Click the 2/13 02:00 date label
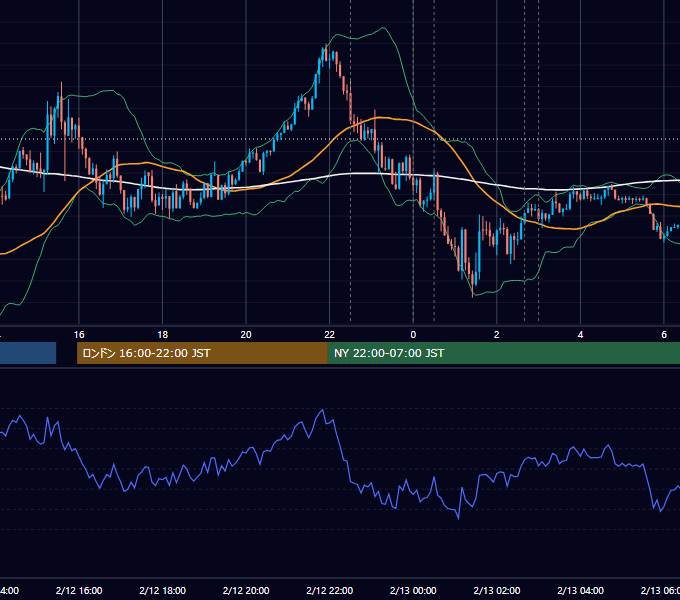This screenshot has height=600, width=680. [497, 590]
